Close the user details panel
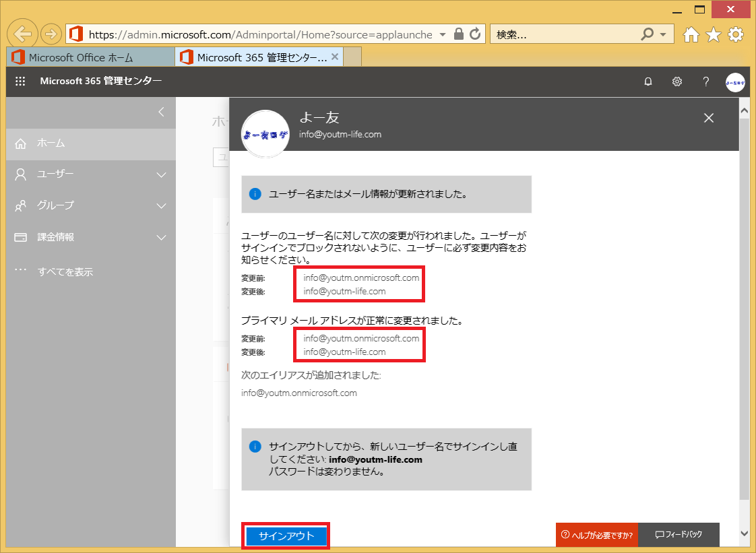The height and width of the screenshot is (553, 756). (708, 118)
